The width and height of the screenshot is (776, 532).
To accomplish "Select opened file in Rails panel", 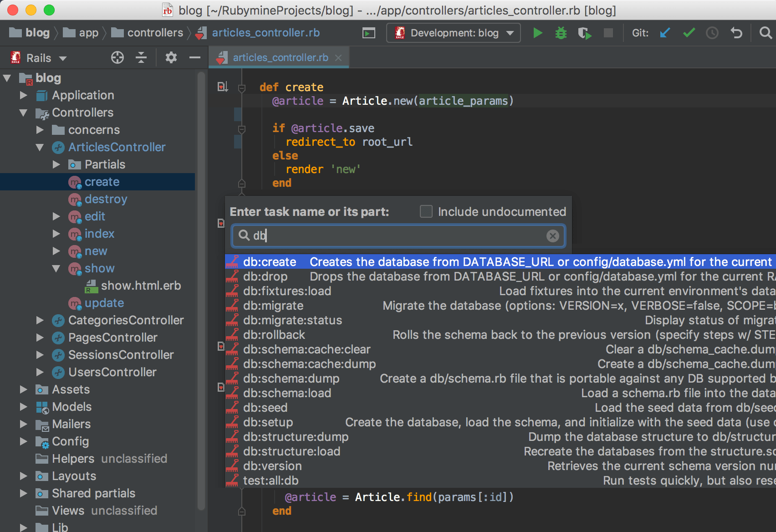I will tap(117, 58).
